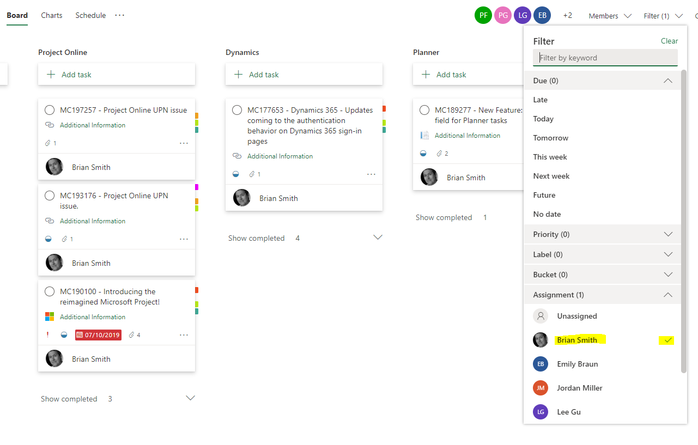Open the LG member avatar in the header
Viewport: 698px width, 445px height.
[523, 16]
